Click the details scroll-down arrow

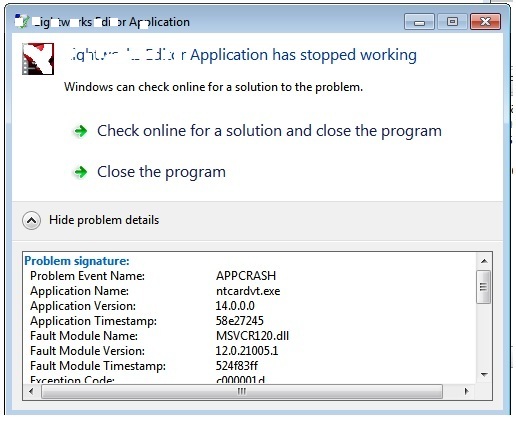(x=484, y=375)
